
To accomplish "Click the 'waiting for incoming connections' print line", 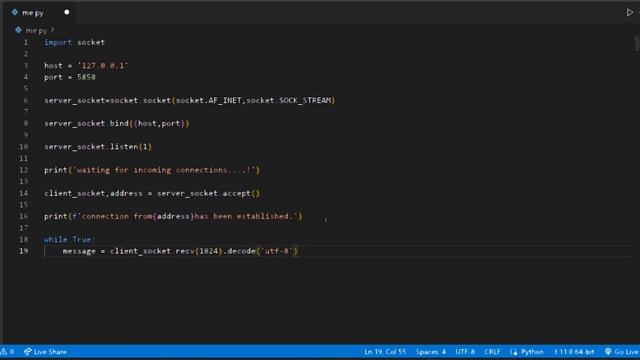I will click(152, 170).
